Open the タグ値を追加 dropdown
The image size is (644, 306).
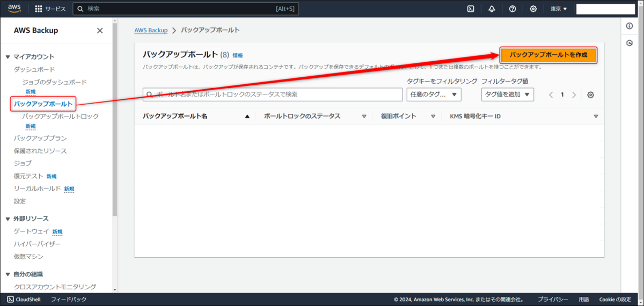pos(507,94)
